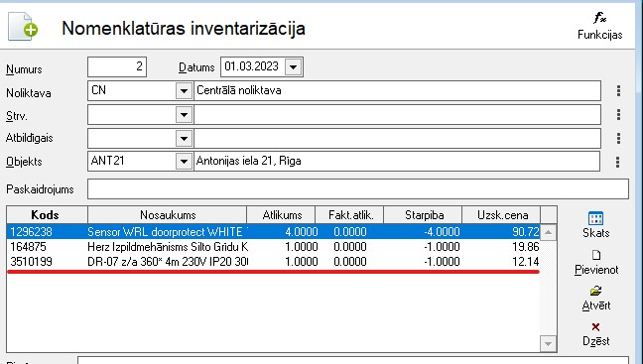
Task: Click the table scroll up arrow
Action: tap(549, 233)
